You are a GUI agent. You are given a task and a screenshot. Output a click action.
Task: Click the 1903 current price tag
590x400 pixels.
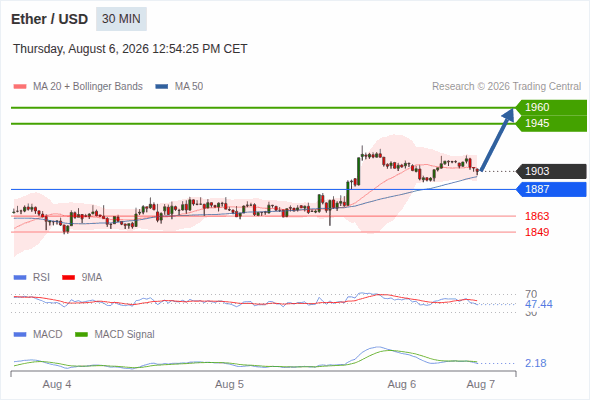pyautogui.click(x=551, y=171)
